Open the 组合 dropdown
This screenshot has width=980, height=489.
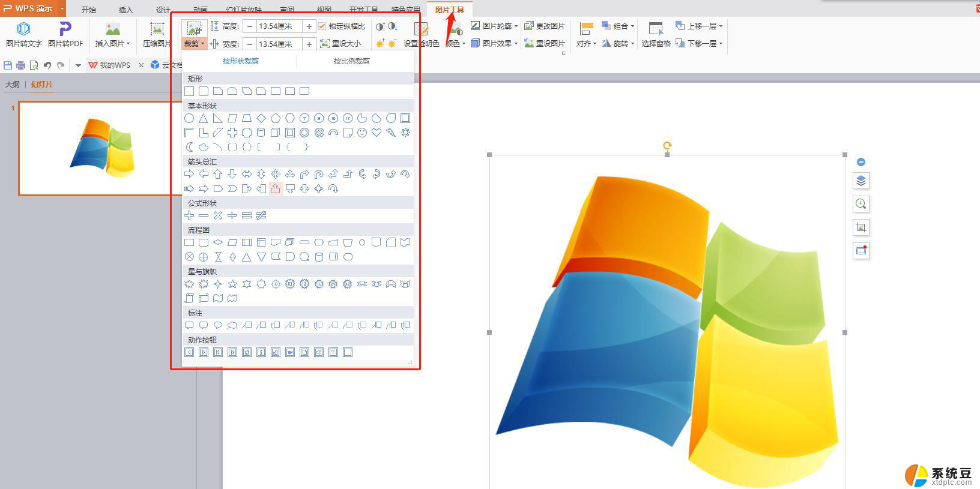[632, 26]
